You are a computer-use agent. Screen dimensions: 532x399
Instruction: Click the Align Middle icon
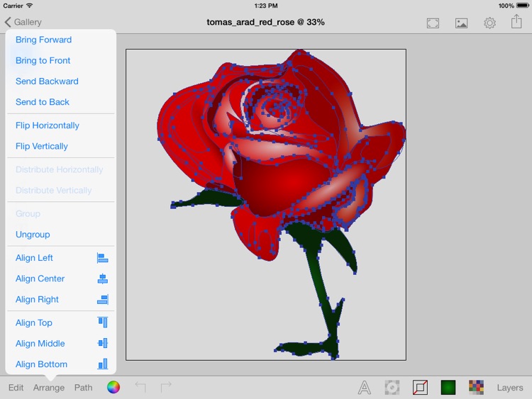point(102,343)
